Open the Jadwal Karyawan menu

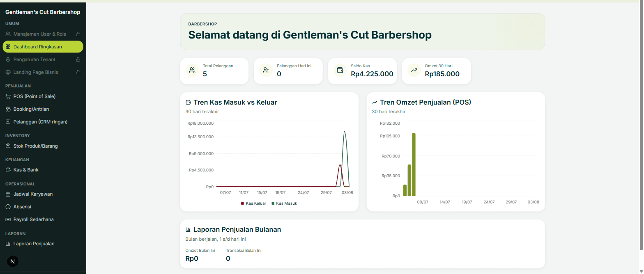(x=43, y=194)
